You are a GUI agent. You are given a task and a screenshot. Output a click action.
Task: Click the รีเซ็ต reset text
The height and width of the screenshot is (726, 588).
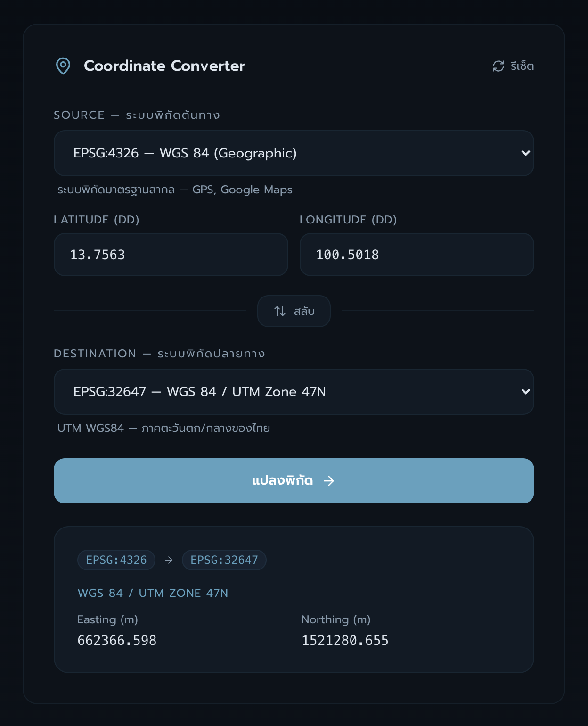[522, 66]
